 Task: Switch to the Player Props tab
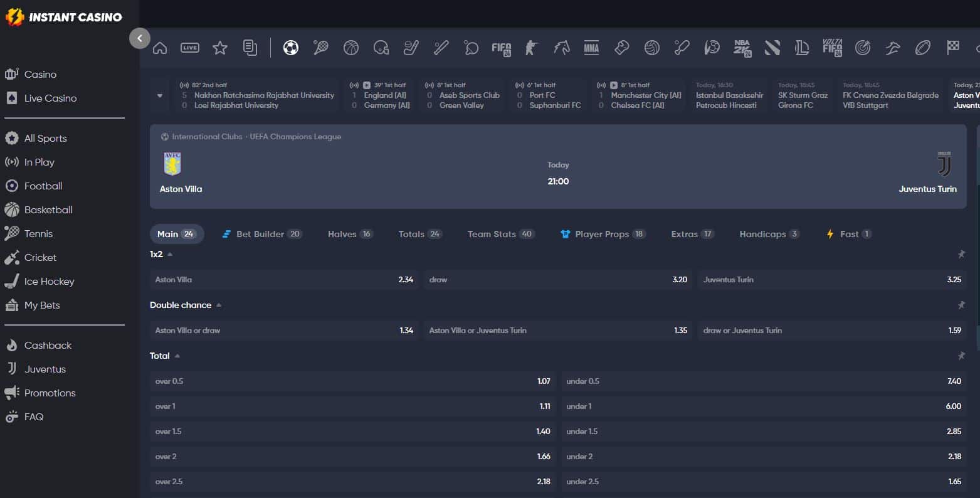603,234
